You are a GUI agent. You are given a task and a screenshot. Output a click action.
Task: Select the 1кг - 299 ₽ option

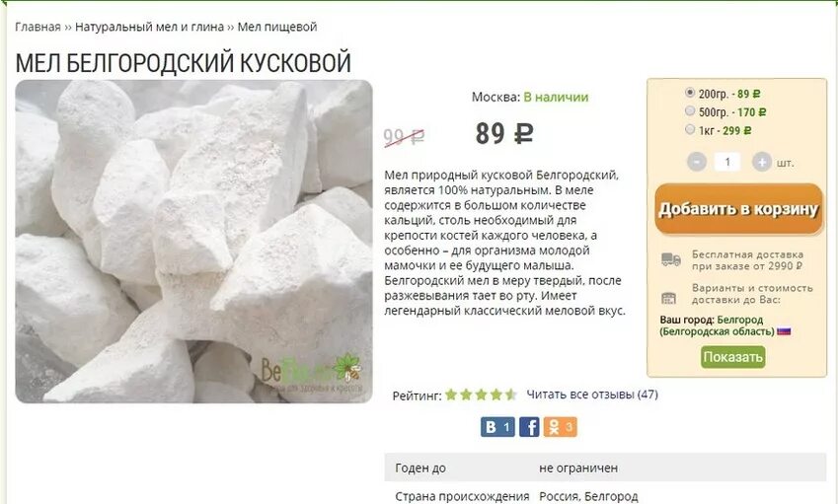point(690,128)
